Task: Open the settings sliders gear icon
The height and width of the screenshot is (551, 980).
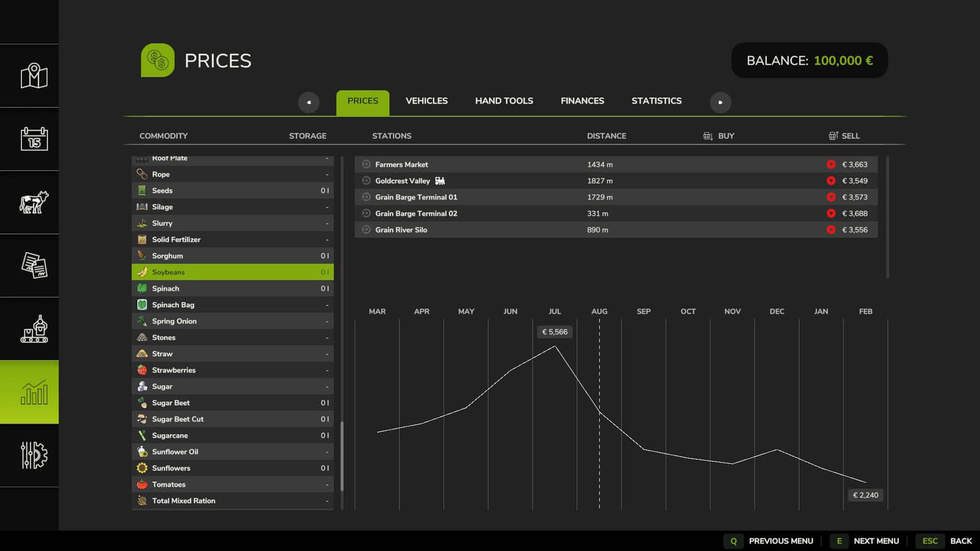Action: [x=34, y=455]
